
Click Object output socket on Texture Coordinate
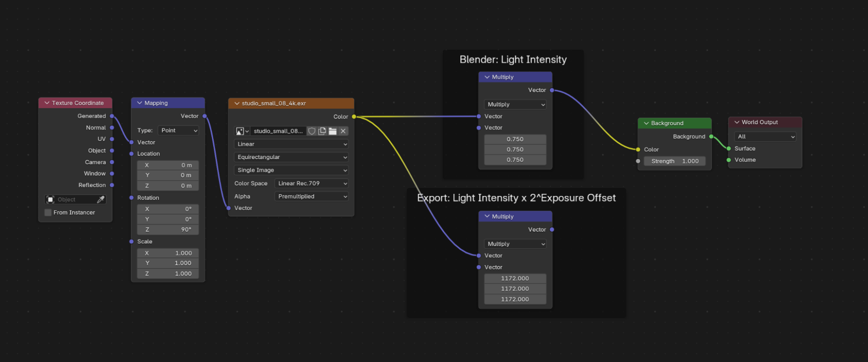(112, 151)
